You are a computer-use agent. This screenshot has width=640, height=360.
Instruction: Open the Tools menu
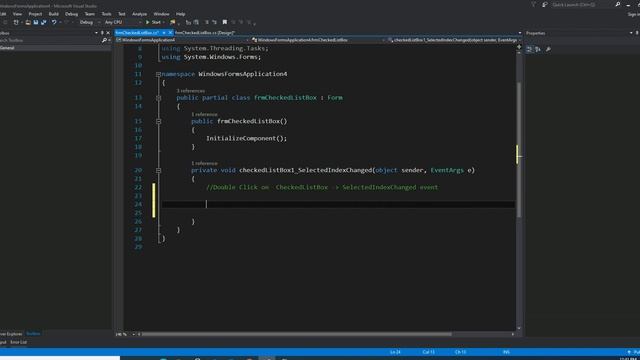(106, 14)
